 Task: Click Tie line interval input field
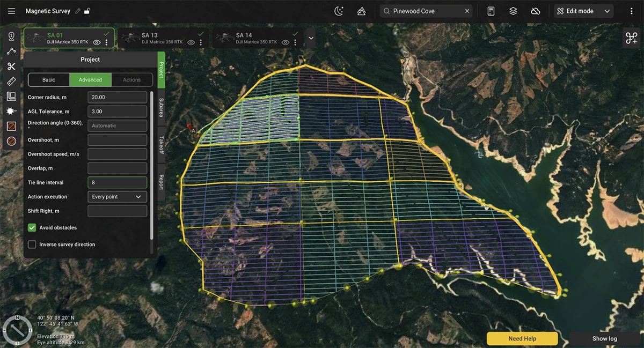[117, 182]
